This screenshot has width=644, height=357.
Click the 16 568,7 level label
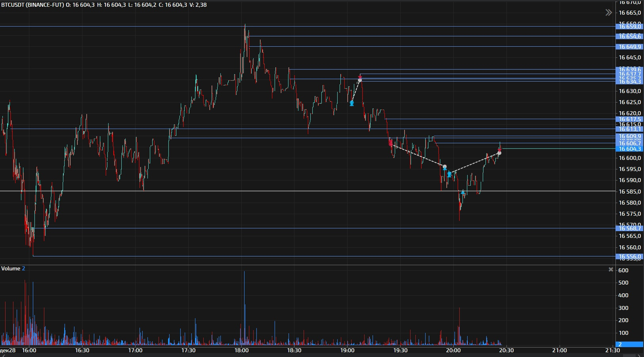click(629, 228)
